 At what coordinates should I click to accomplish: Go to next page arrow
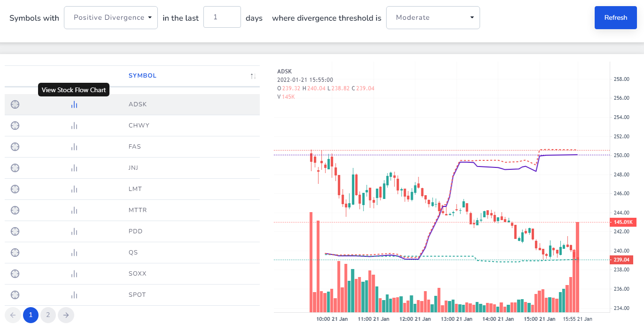(66, 315)
